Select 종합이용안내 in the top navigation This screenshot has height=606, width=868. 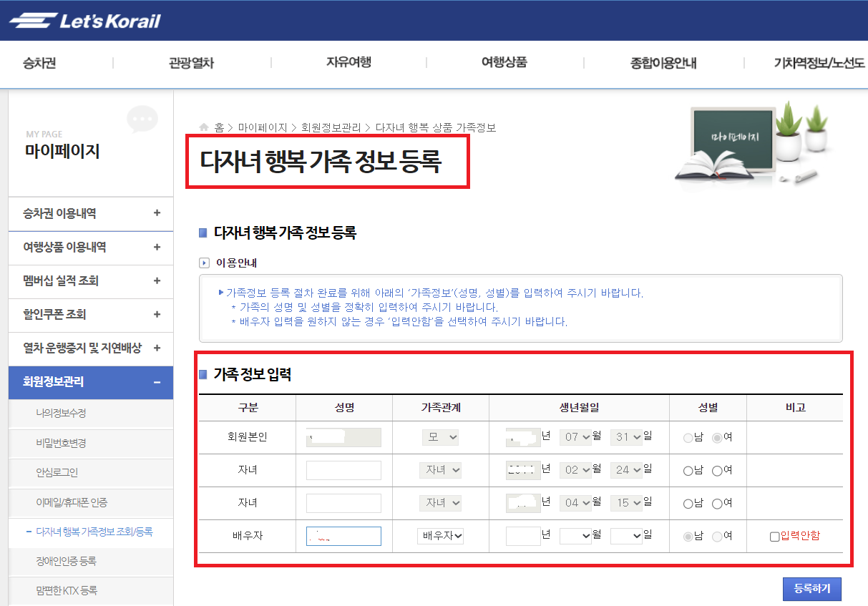tap(662, 63)
